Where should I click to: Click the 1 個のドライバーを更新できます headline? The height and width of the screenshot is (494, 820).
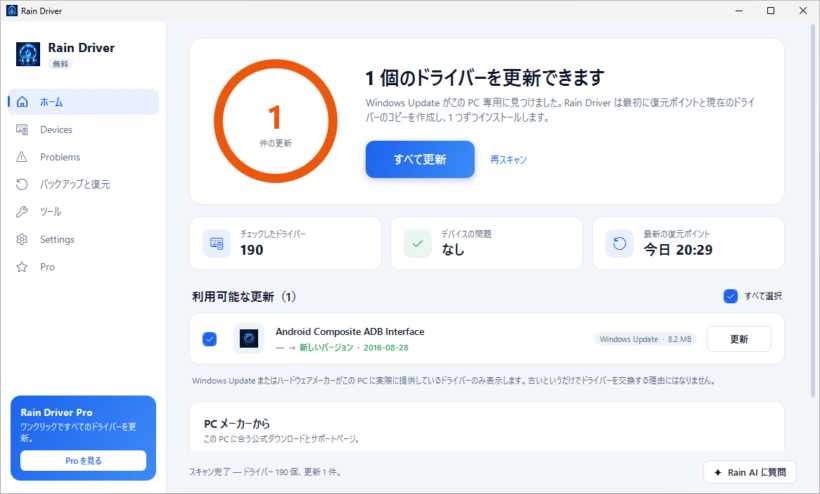coord(485,78)
